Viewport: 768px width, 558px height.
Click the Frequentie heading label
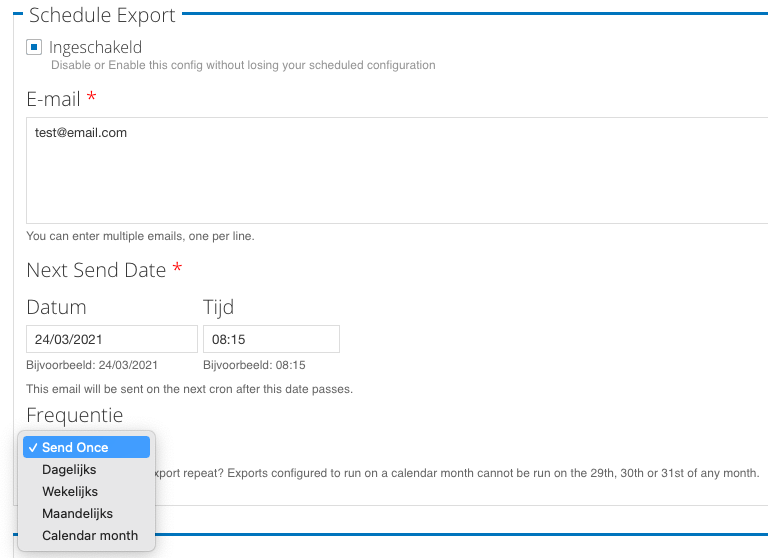75,415
